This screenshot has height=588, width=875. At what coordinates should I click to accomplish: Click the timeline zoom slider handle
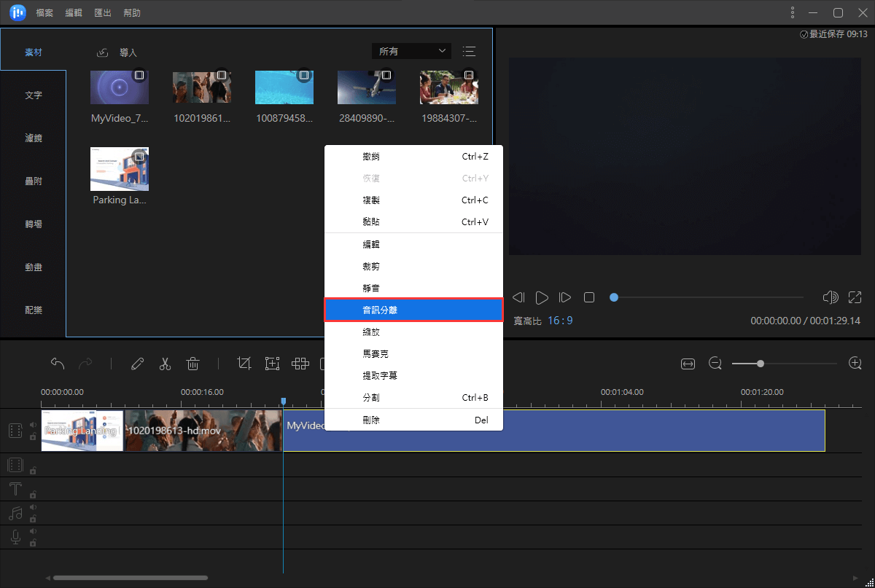(x=761, y=364)
